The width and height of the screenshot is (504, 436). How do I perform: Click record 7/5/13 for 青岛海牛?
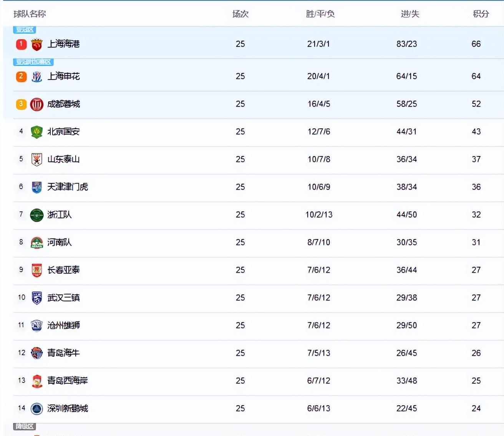tap(319, 353)
